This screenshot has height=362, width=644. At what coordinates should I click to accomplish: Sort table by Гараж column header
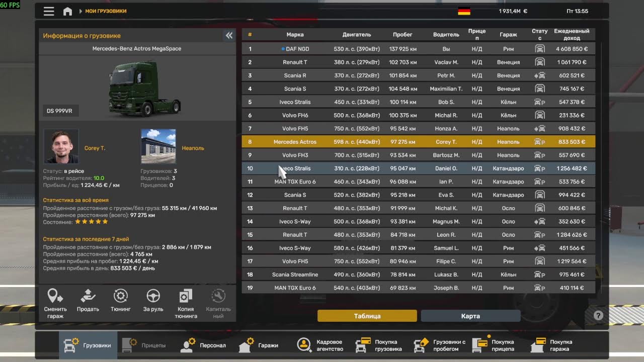(x=508, y=35)
